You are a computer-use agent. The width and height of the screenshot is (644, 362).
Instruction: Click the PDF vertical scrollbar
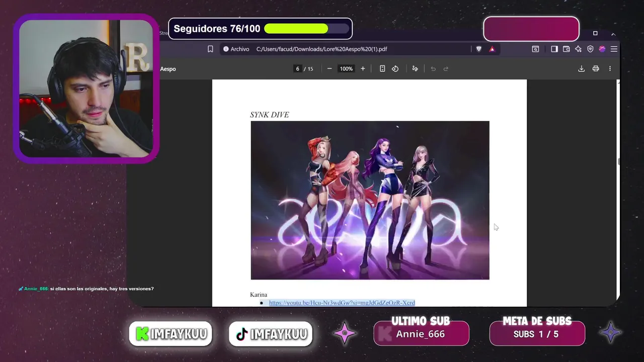point(618,161)
